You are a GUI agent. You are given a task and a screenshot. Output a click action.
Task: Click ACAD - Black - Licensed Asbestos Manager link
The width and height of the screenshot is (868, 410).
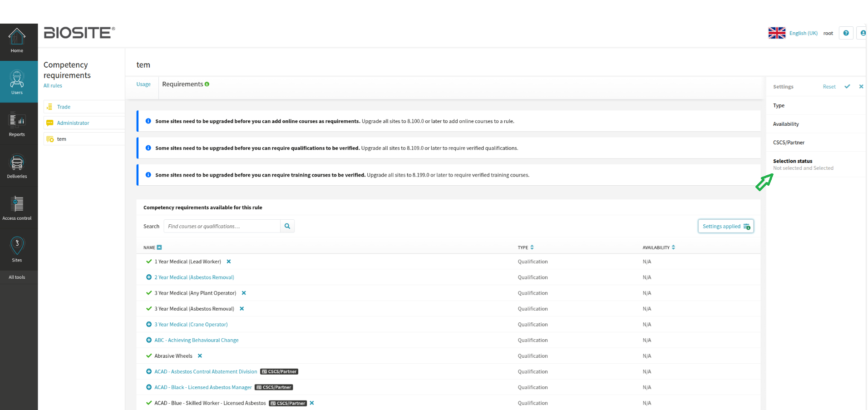coord(203,387)
